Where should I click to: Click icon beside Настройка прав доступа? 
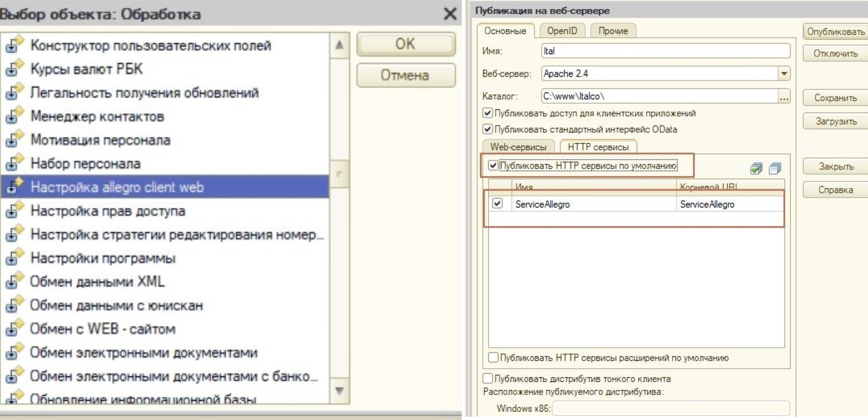click(x=14, y=210)
